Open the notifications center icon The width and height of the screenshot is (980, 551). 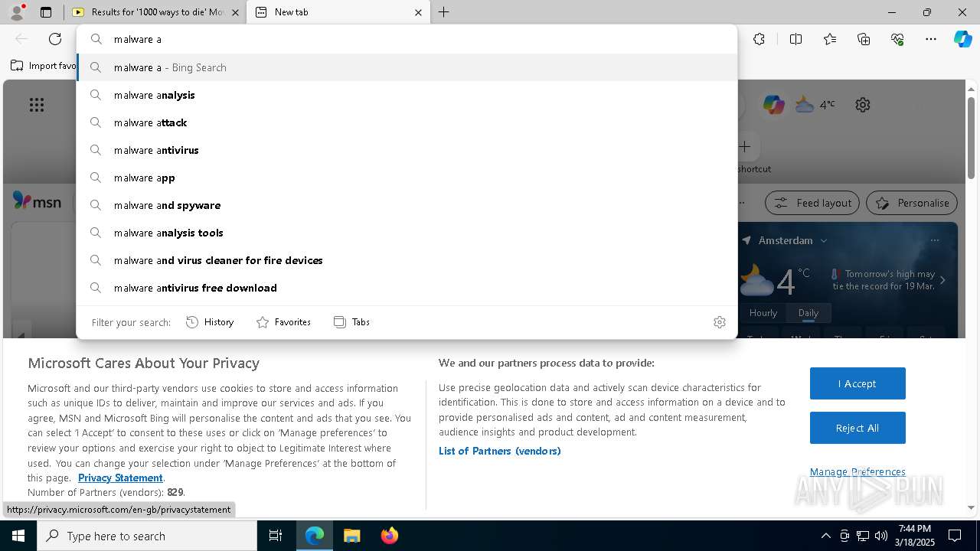click(x=955, y=536)
